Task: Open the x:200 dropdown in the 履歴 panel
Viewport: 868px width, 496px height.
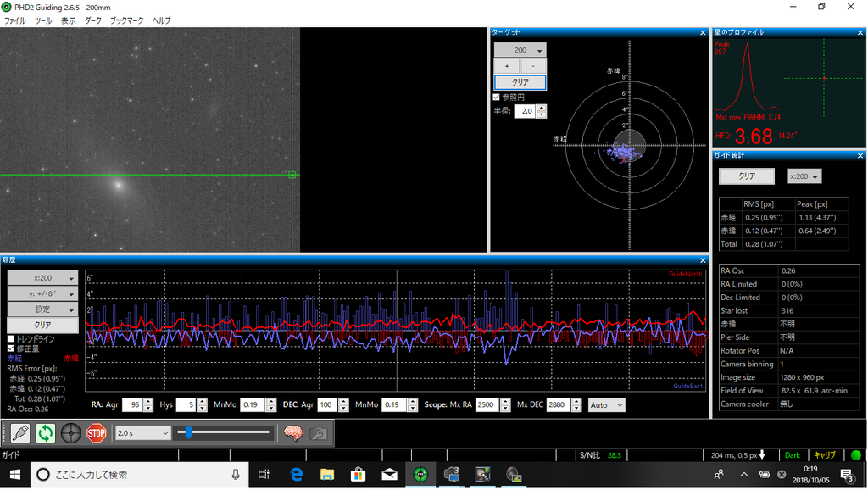Action: pos(42,278)
